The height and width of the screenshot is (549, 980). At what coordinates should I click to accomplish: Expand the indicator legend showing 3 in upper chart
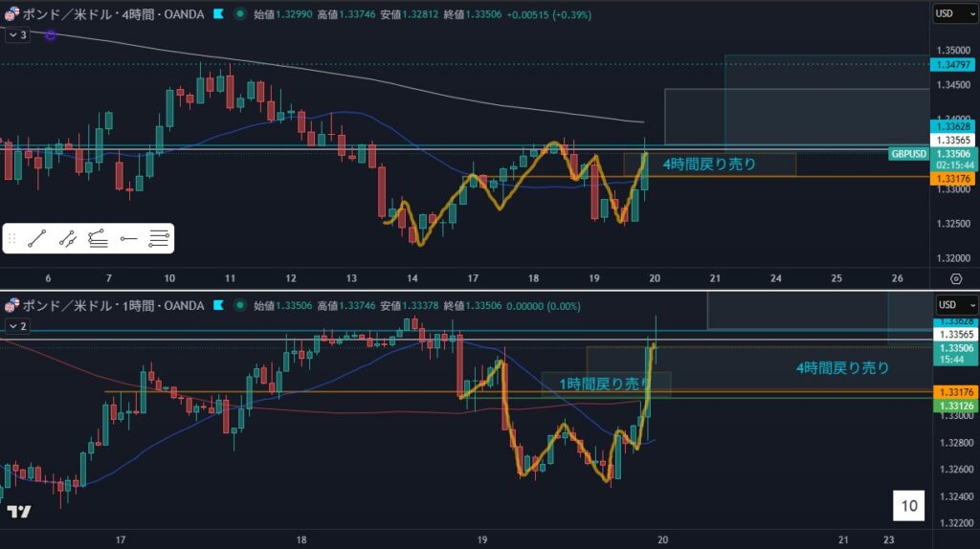coord(16,35)
